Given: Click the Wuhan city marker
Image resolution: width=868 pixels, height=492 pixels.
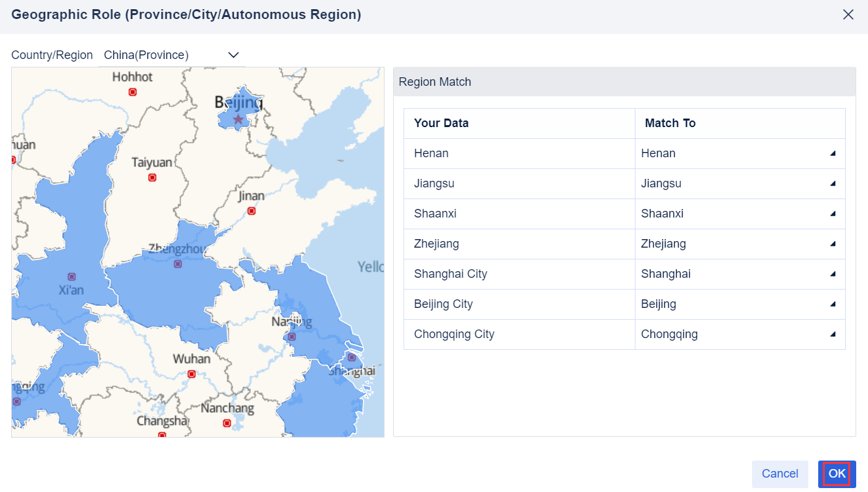Looking at the screenshot, I should pos(191,374).
